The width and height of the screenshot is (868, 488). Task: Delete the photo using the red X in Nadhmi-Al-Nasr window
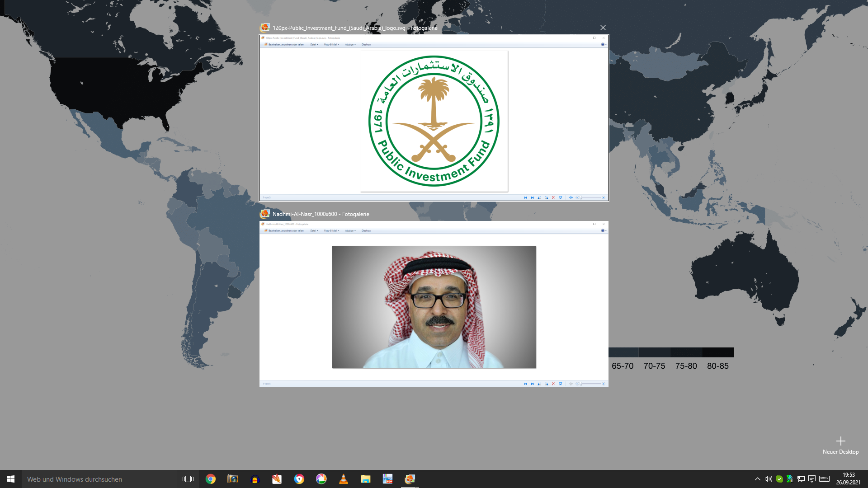coord(553,384)
